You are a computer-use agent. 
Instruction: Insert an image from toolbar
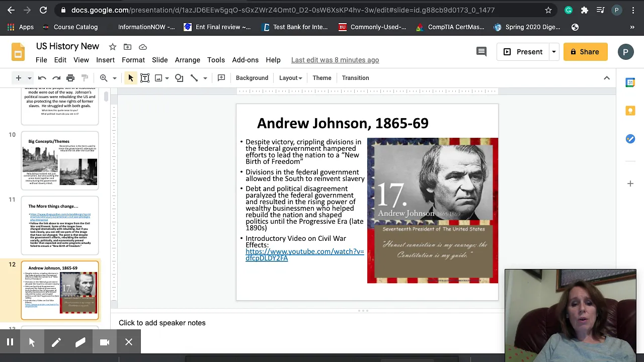coord(158,78)
